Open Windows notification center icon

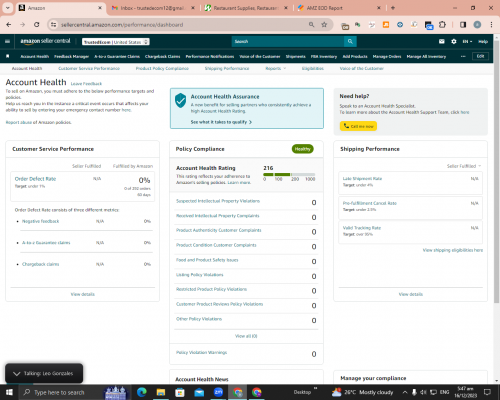pos(487,392)
